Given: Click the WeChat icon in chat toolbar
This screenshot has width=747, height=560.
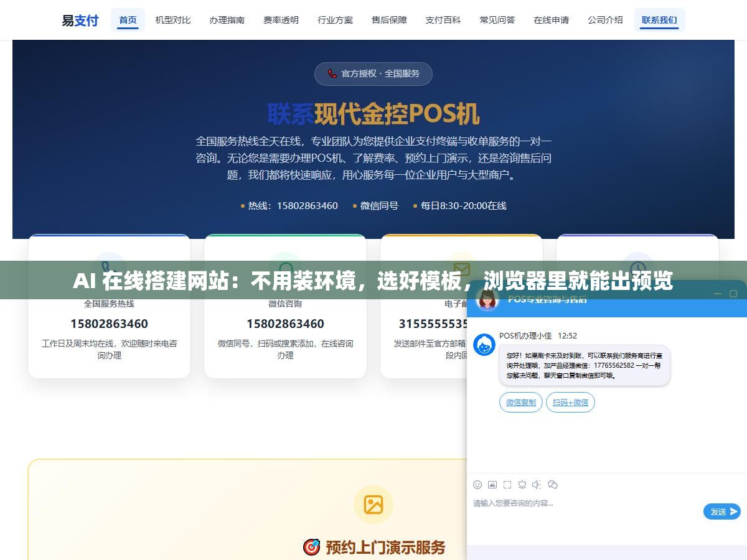Looking at the screenshot, I should 553,485.
